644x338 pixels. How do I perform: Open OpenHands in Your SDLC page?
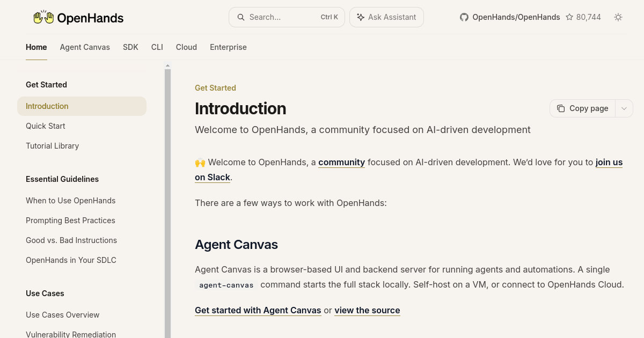click(82, 260)
